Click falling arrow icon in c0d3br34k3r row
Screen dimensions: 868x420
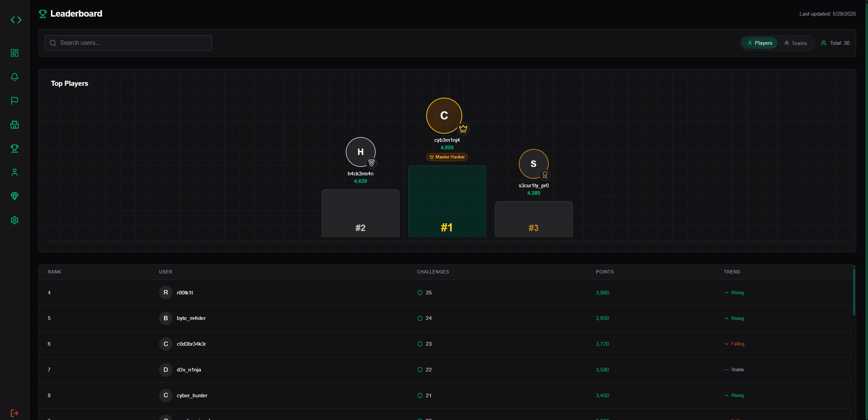(x=727, y=344)
